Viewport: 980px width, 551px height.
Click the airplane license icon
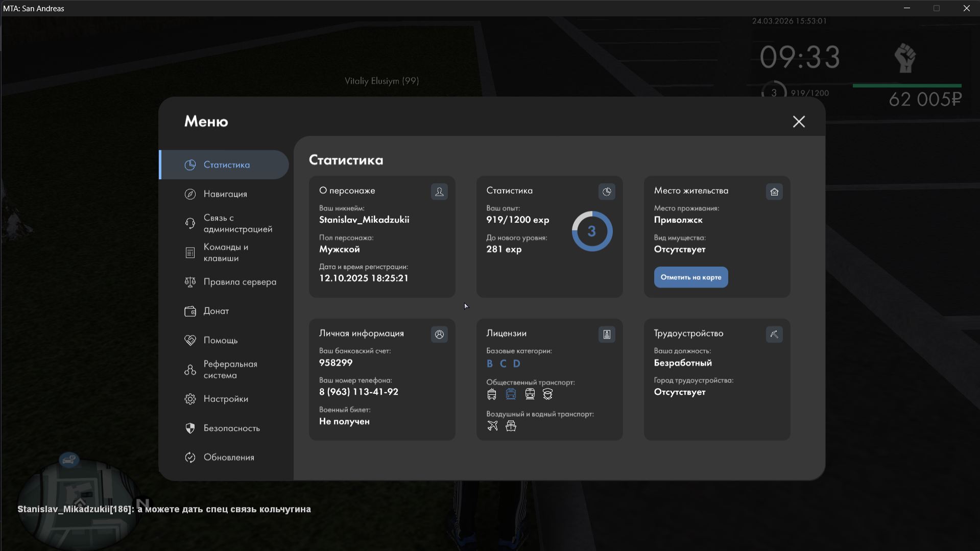point(492,426)
